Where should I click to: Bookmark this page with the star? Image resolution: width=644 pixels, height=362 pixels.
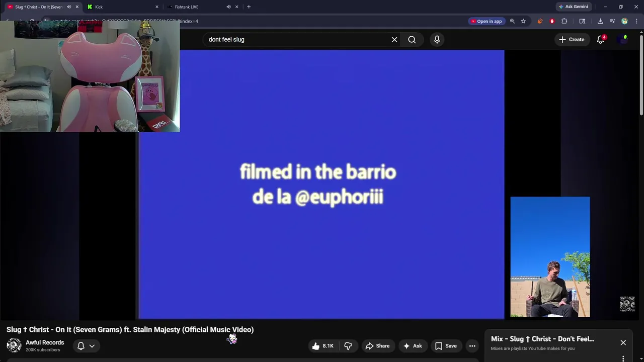click(523, 21)
